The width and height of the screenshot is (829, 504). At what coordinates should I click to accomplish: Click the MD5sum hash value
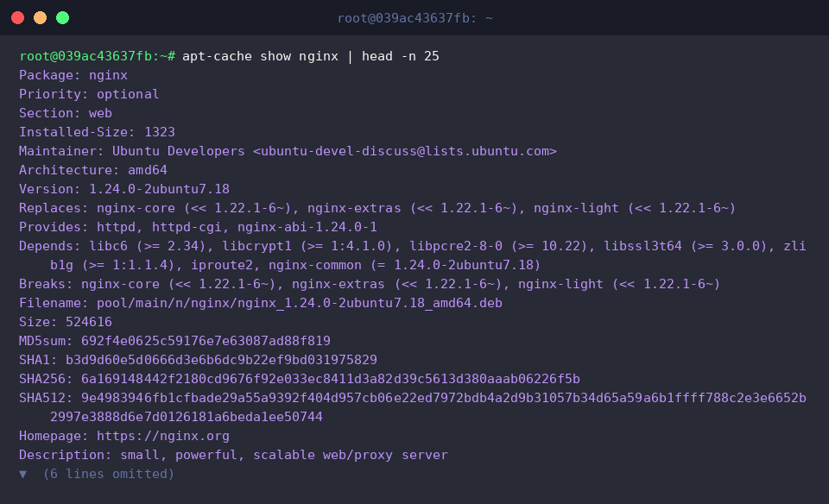206,341
